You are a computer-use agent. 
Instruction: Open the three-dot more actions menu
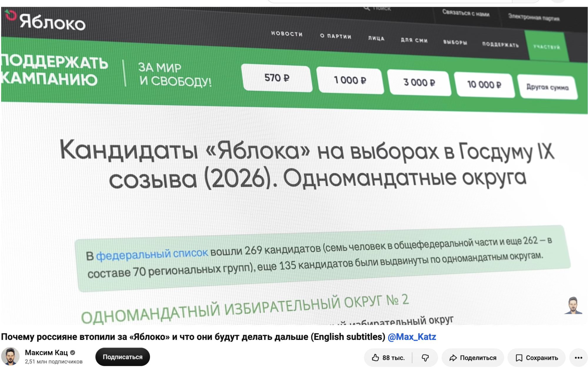click(578, 358)
